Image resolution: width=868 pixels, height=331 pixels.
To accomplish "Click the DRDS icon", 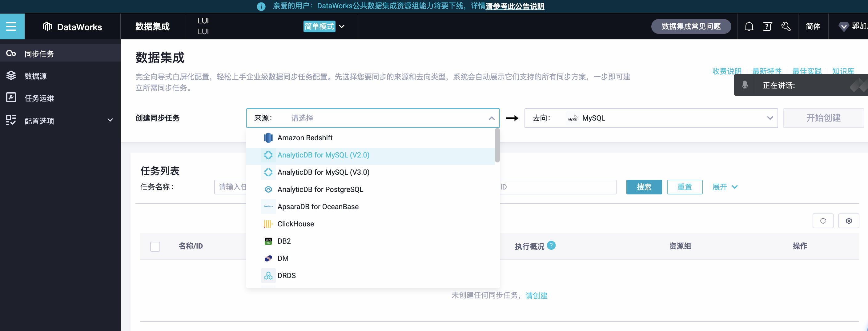I will tap(268, 275).
